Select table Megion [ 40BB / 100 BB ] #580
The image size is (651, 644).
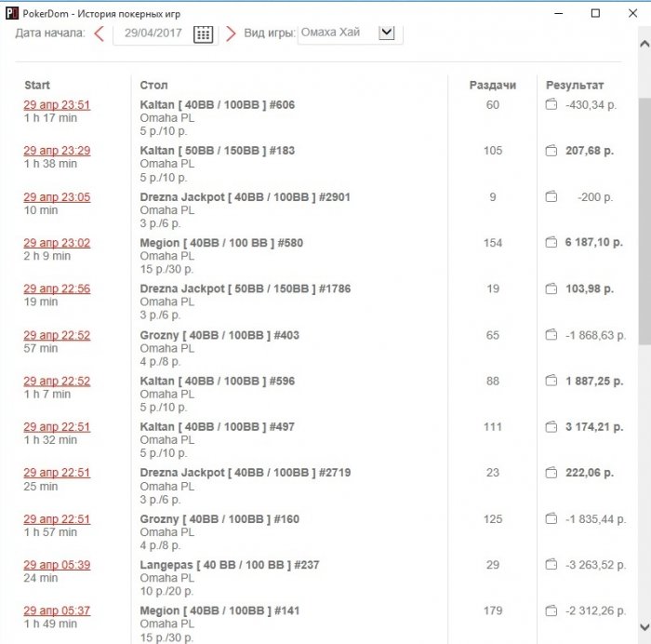[221, 243]
